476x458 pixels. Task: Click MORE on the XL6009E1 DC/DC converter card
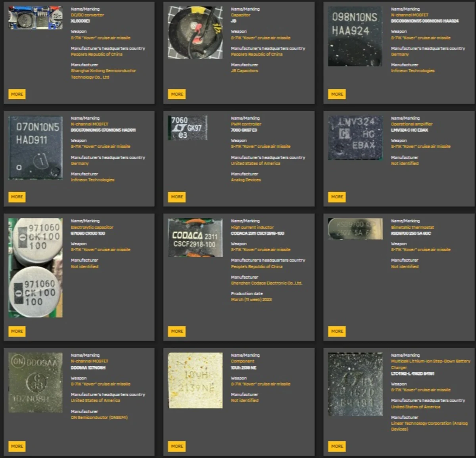[x=17, y=94]
